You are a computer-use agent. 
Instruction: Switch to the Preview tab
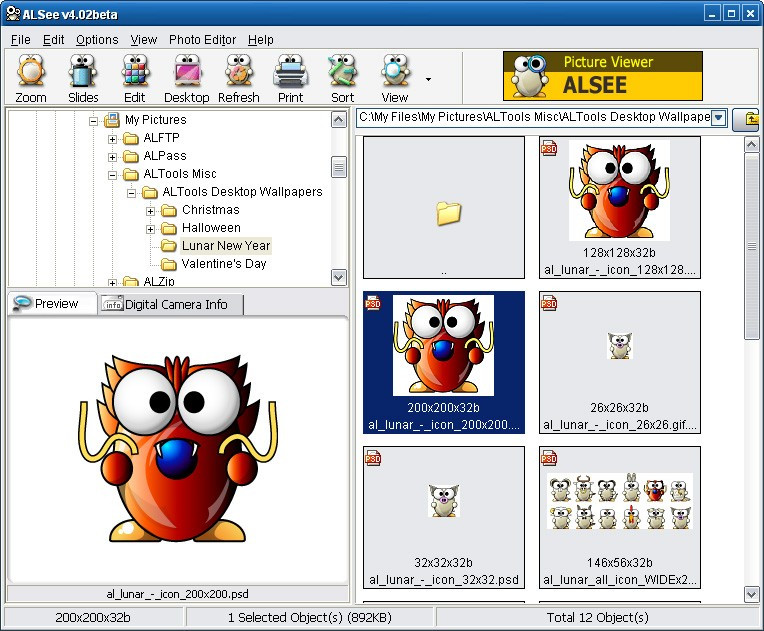[52, 304]
